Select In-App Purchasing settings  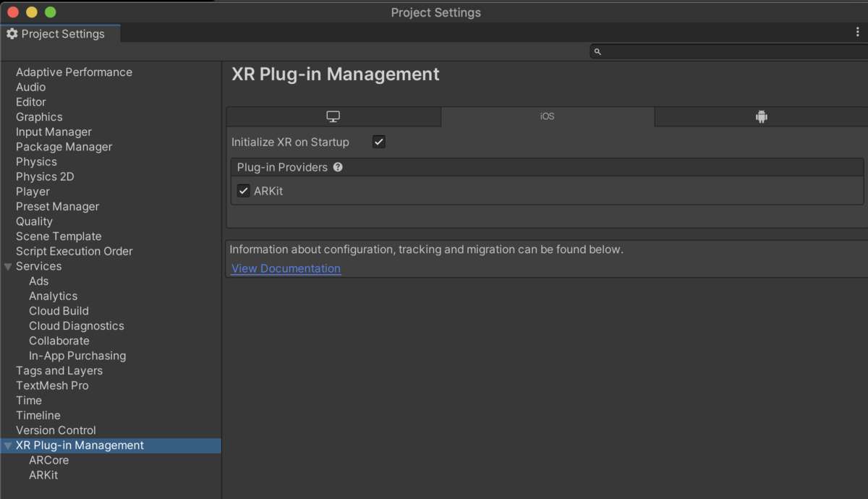[x=77, y=356]
